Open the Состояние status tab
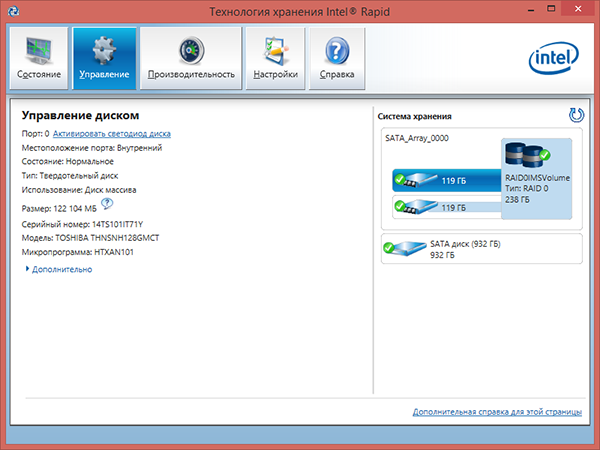This screenshot has width=600, height=450. (x=39, y=58)
